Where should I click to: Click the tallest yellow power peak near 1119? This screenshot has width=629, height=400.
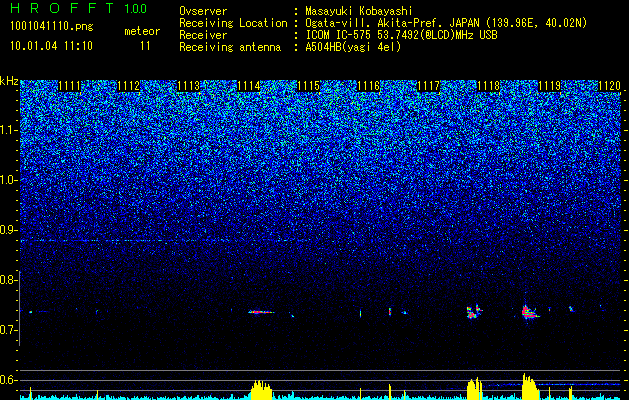pos(530,386)
